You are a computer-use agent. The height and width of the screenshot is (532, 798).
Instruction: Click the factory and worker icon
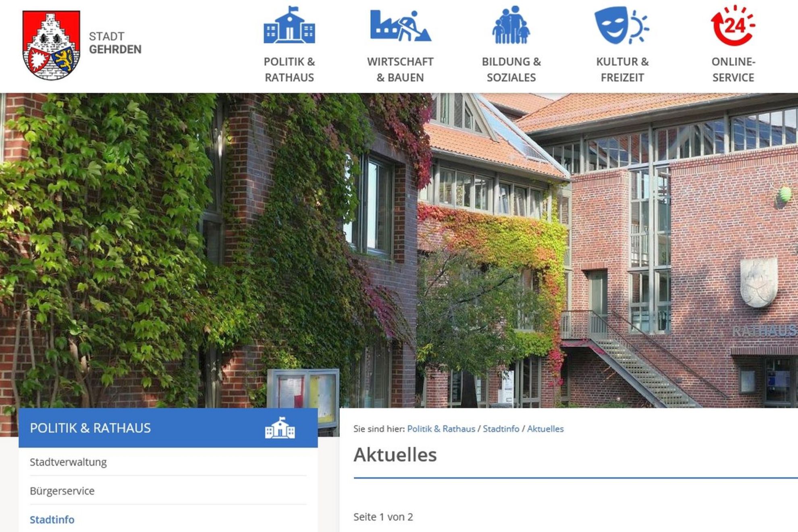point(400,26)
